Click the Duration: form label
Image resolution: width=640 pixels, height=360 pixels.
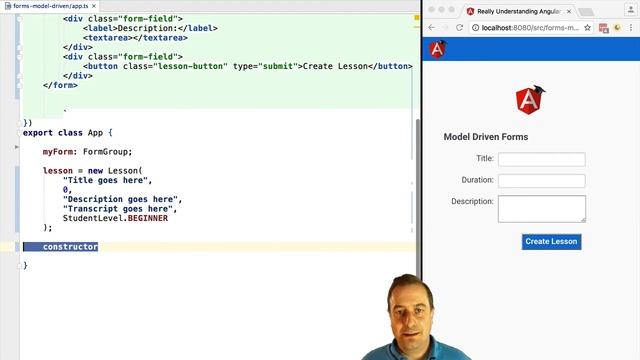pos(478,180)
